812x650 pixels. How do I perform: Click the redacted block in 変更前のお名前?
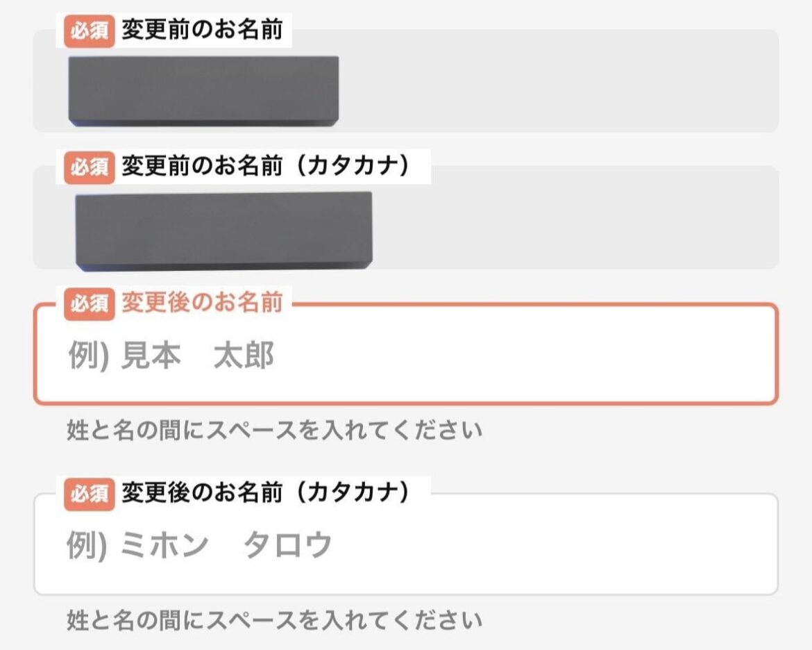point(203,91)
